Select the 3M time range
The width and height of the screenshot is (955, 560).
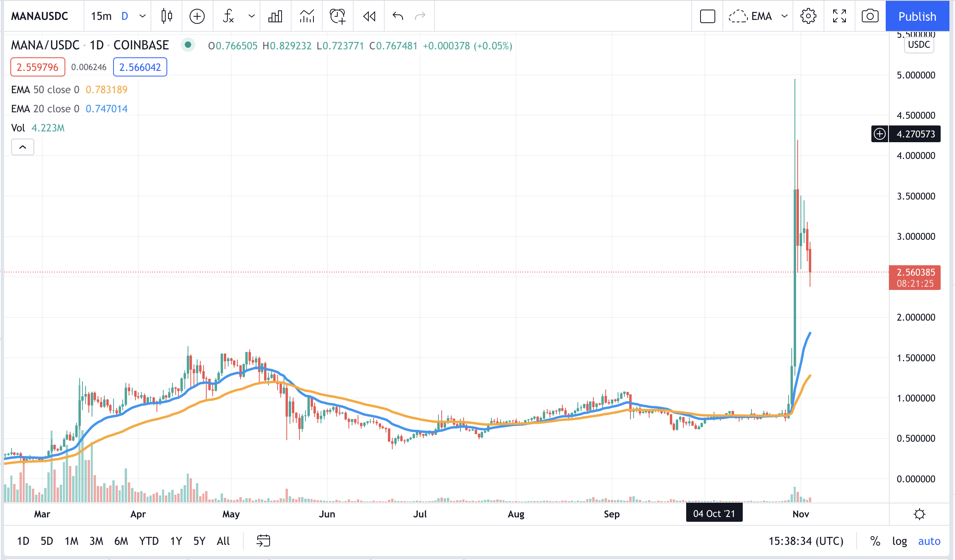coord(96,541)
